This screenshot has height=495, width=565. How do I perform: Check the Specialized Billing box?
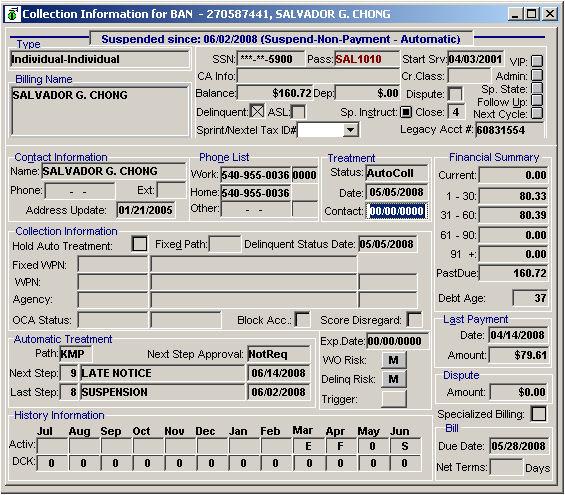[539, 414]
